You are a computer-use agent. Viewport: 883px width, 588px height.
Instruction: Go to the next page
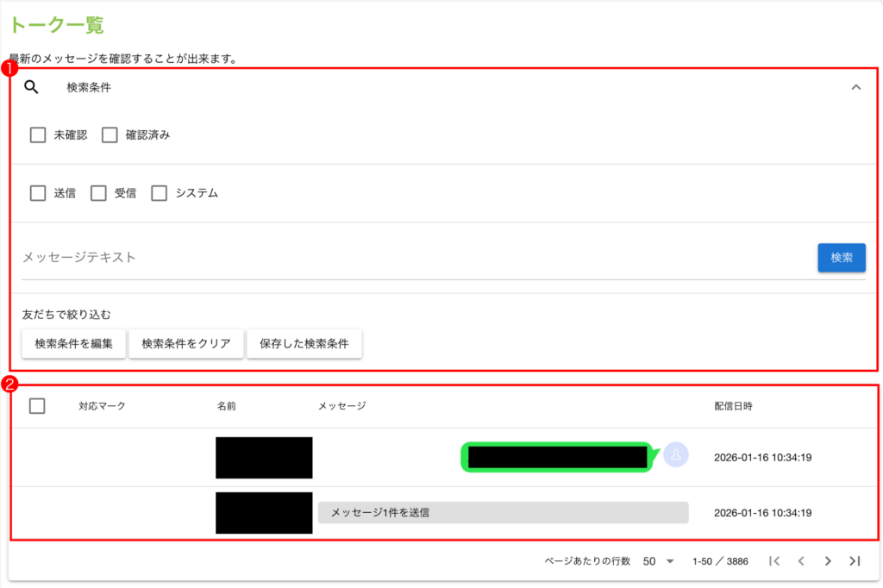[x=828, y=561]
